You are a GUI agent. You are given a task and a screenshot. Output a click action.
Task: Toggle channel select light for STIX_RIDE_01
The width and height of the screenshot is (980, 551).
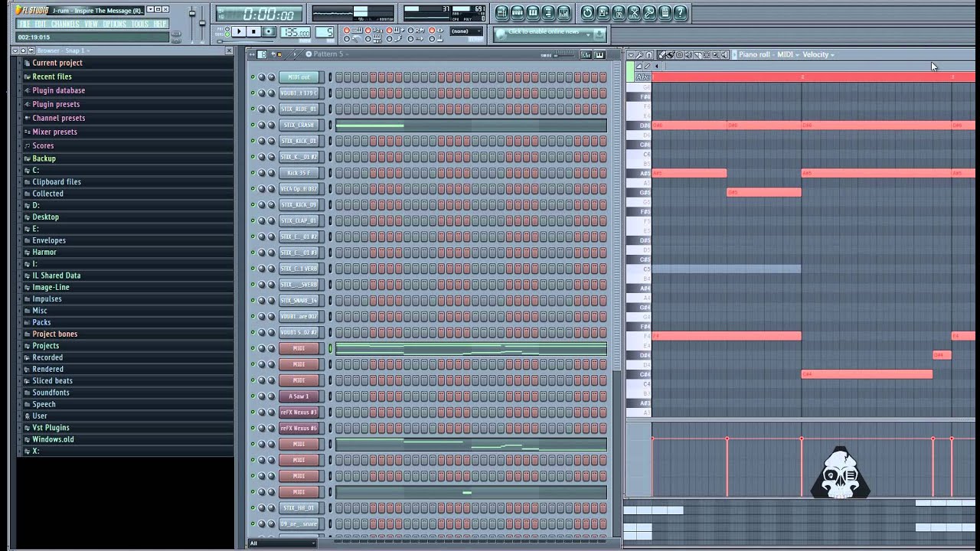[x=331, y=109]
